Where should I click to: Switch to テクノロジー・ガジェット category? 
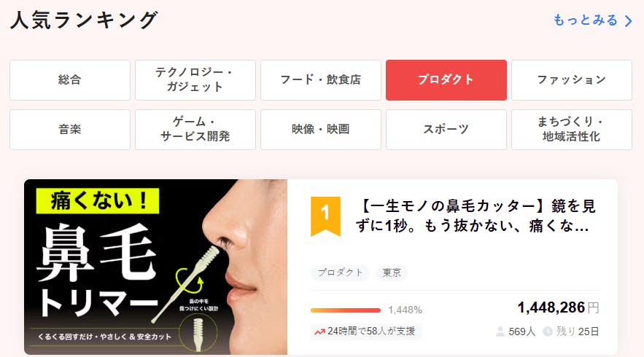(195, 80)
